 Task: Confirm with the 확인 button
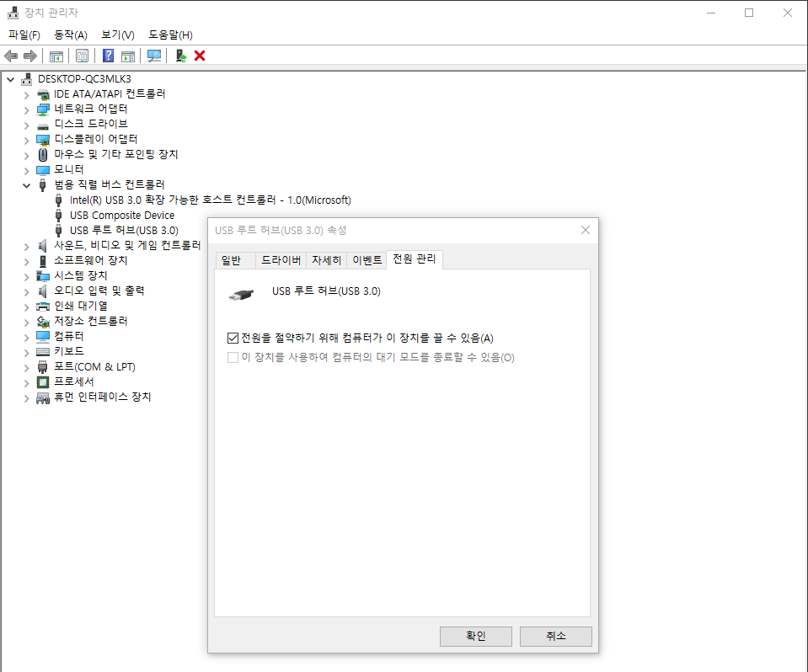coord(476,637)
